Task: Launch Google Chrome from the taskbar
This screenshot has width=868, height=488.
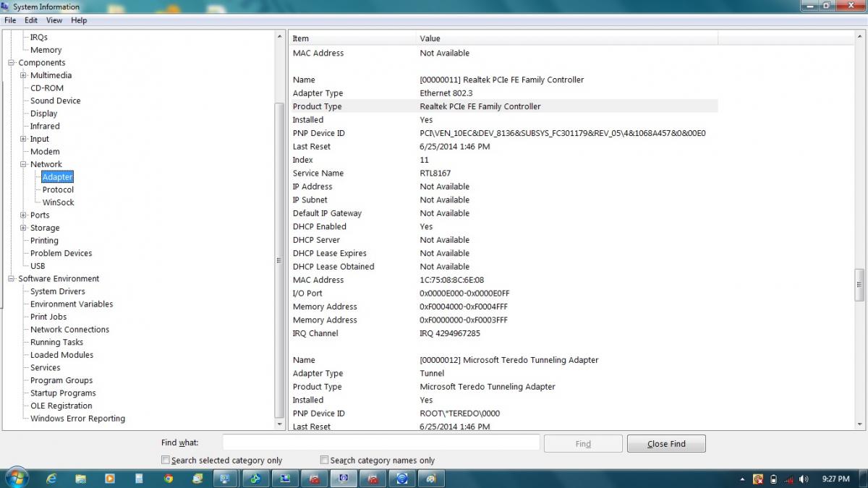Action: pyautogui.click(x=169, y=479)
